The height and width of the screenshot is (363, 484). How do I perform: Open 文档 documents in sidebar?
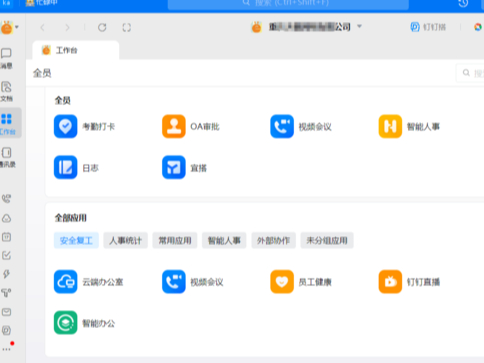[6, 91]
